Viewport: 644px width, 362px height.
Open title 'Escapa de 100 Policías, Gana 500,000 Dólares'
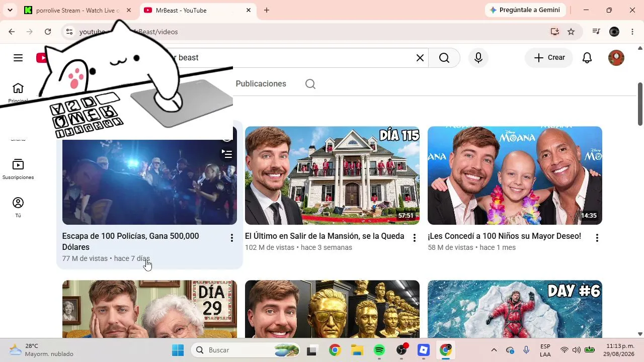coord(130,242)
